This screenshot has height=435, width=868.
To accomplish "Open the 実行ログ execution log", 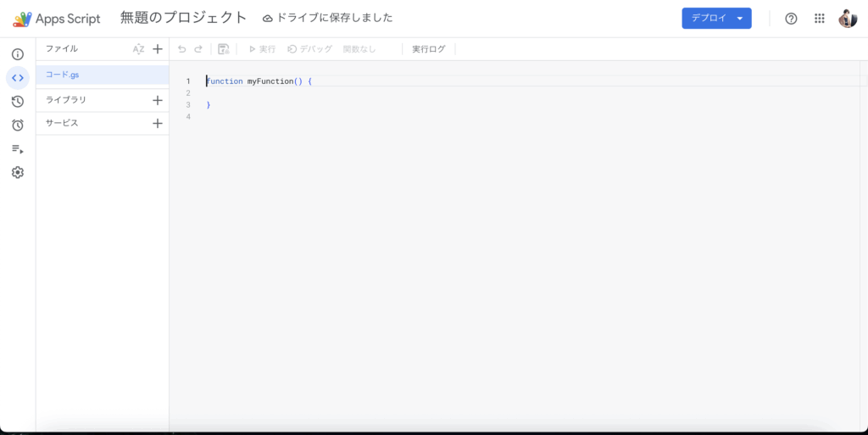I will point(428,49).
